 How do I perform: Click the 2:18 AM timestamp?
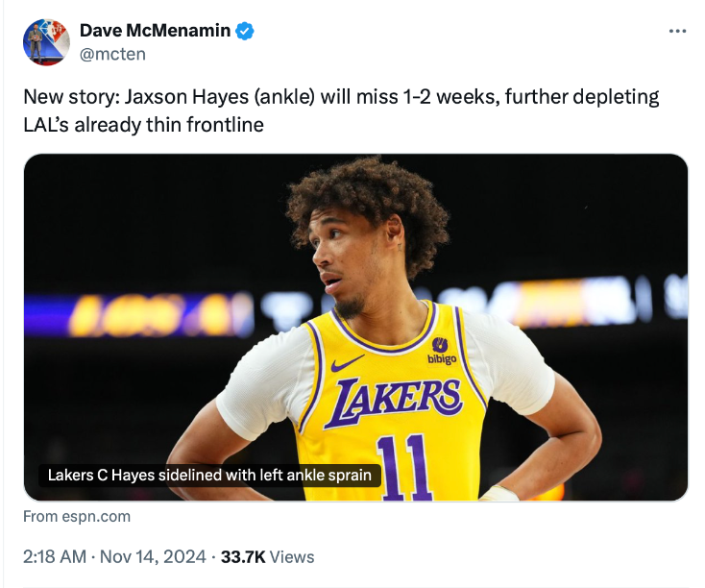(56, 556)
